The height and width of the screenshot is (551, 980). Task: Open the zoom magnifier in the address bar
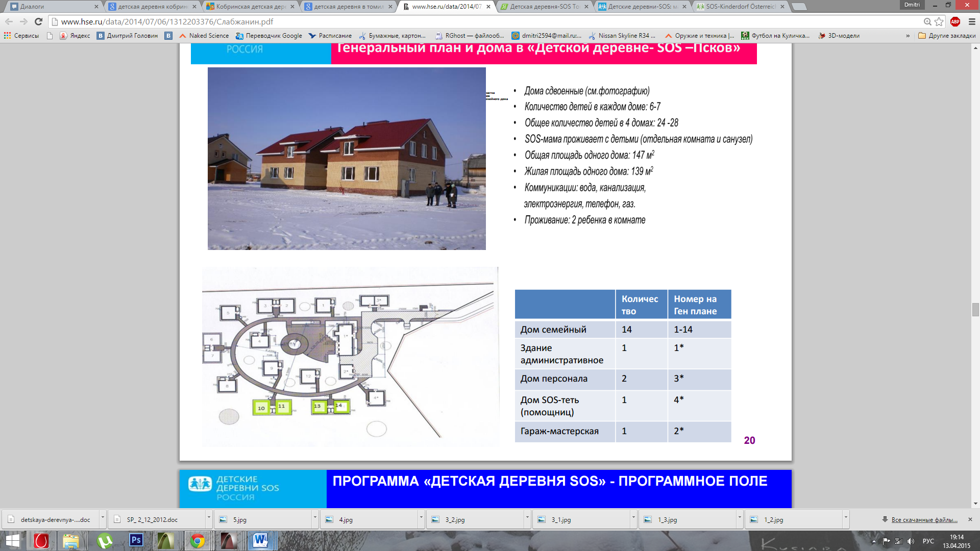pos(927,21)
